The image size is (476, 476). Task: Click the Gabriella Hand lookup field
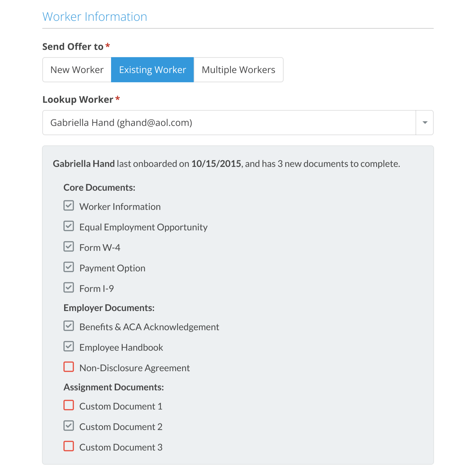[229, 123]
